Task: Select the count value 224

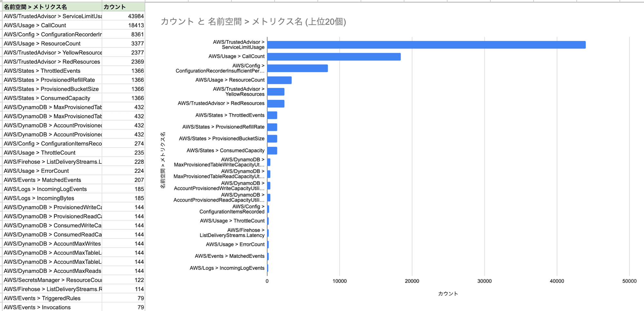Action: point(123,171)
